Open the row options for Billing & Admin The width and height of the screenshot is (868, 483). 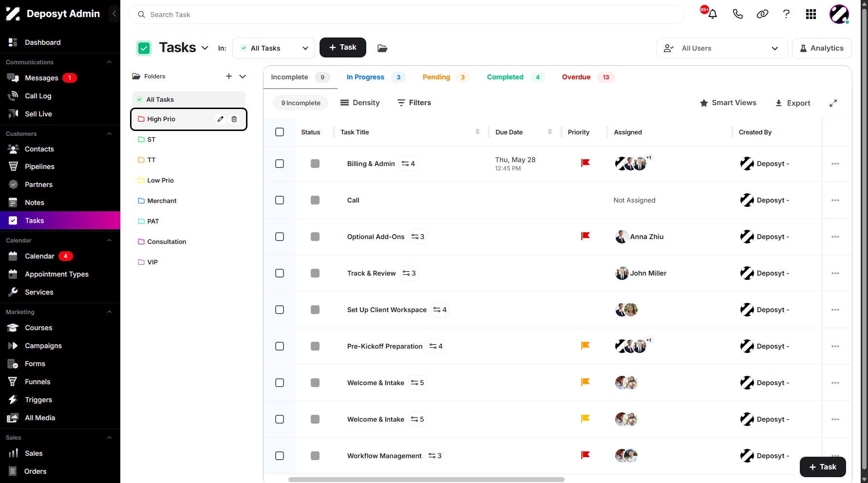coord(835,164)
